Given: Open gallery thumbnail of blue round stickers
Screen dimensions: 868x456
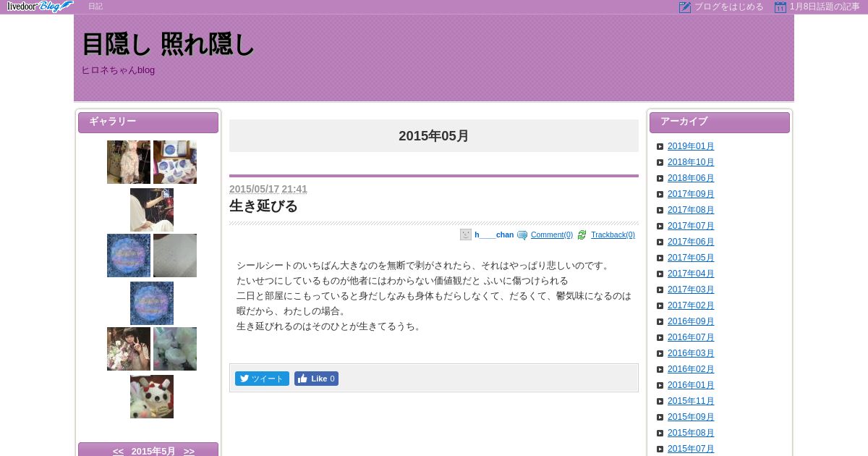Looking at the screenshot, I should (175, 162).
